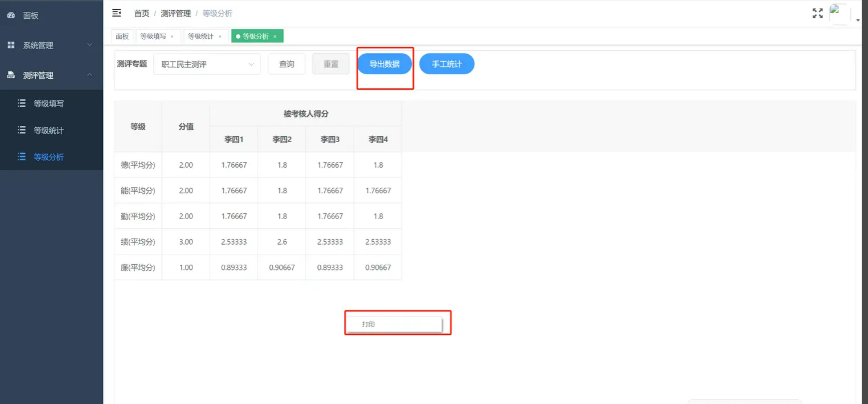Viewport: 868px width, 404px height.
Task: Click the 面板 dashboard icon in sidebar
Action: 11,15
